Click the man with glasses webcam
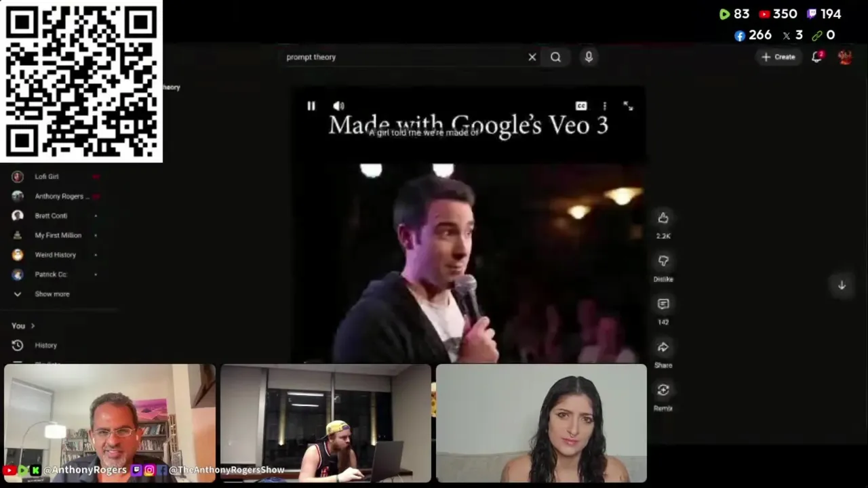Viewport: 868px width, 488px height. tap(110, 424)
